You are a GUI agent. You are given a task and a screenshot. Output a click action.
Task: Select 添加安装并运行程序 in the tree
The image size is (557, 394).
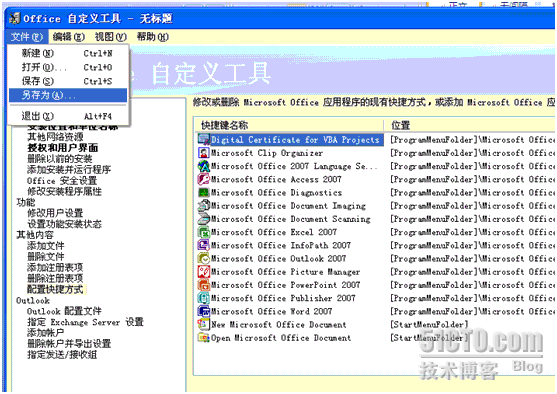[69, 169]
